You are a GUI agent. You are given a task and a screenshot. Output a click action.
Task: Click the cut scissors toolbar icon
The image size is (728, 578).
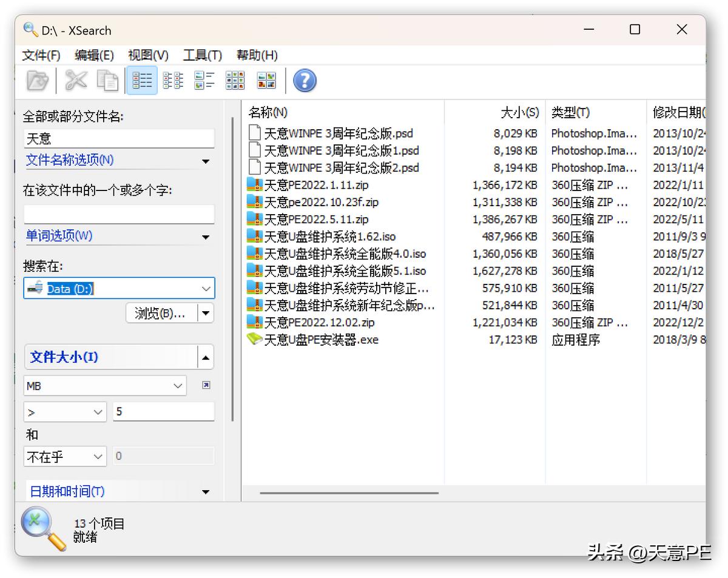pos(75,79)
